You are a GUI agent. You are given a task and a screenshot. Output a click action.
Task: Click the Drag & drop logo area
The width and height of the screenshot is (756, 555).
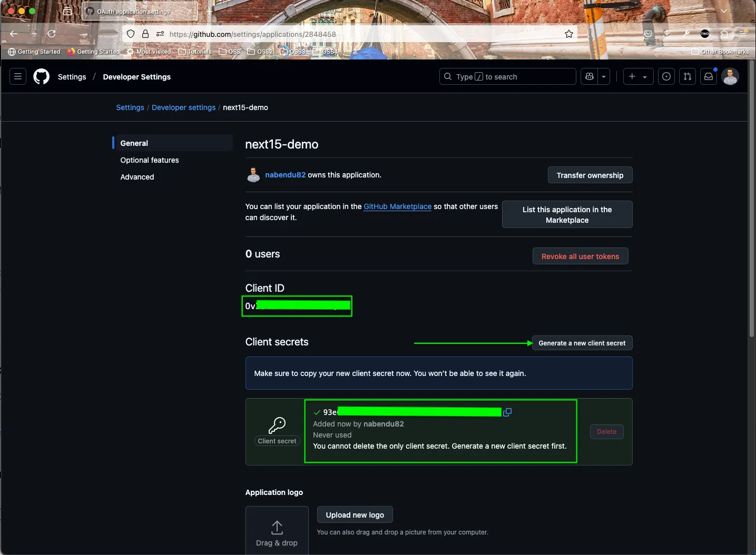[x=277, y=531]
